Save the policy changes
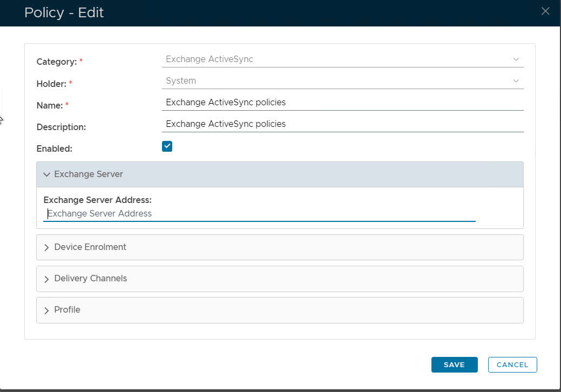The width and height of the screenshot is (561, 392). [x=454, y=364]
